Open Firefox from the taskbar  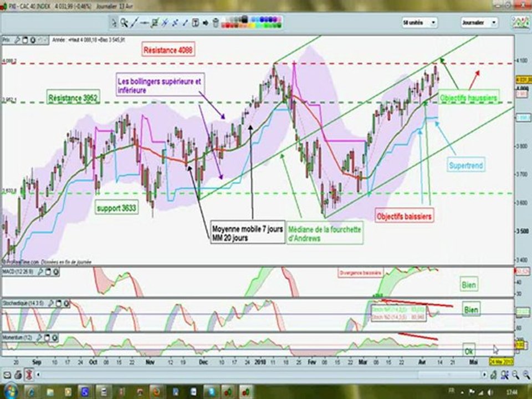pyautogui.click(x=157, y=392)
